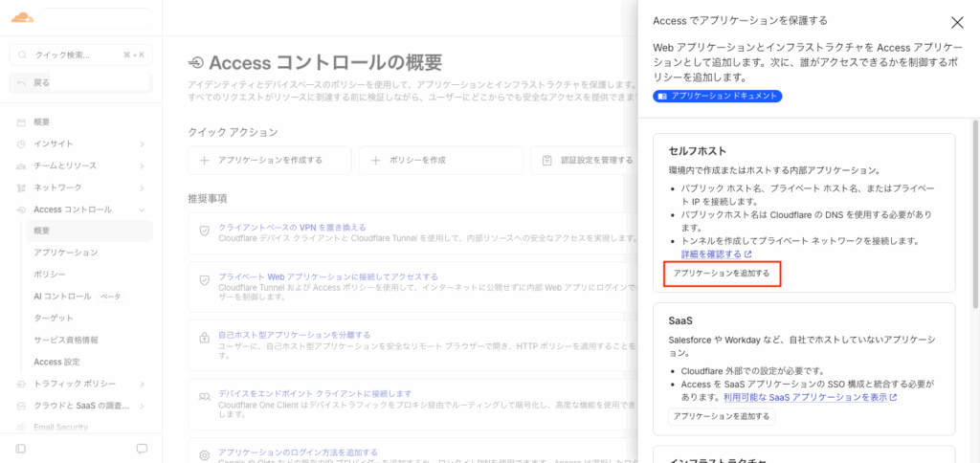
Task: Click the quick search magnifier icon
Action: (x=23, y=55)
